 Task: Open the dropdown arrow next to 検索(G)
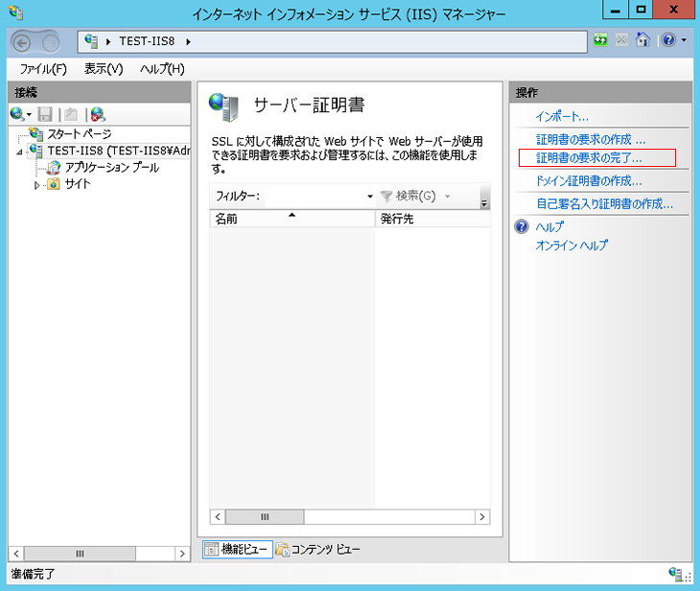click(447, 196)
